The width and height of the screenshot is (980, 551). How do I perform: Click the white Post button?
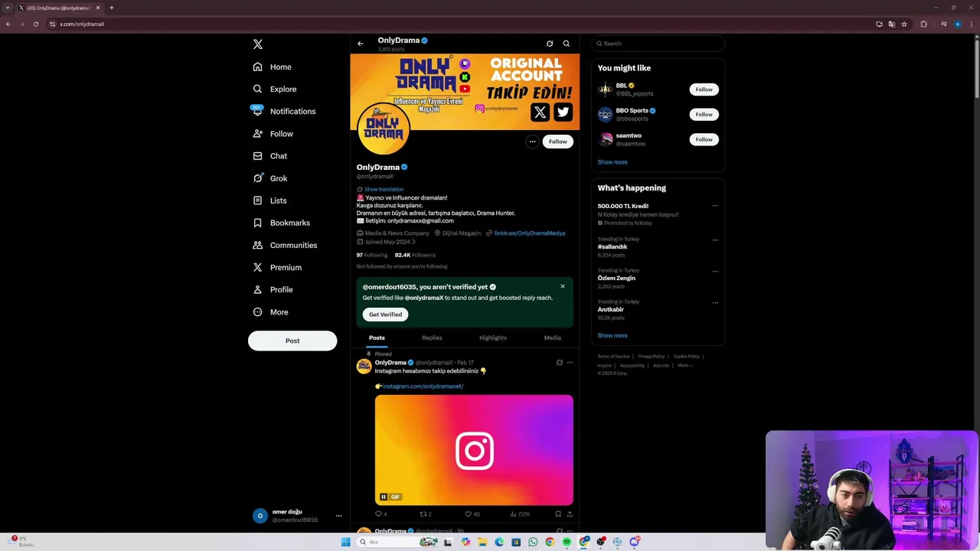coord(292,341)
